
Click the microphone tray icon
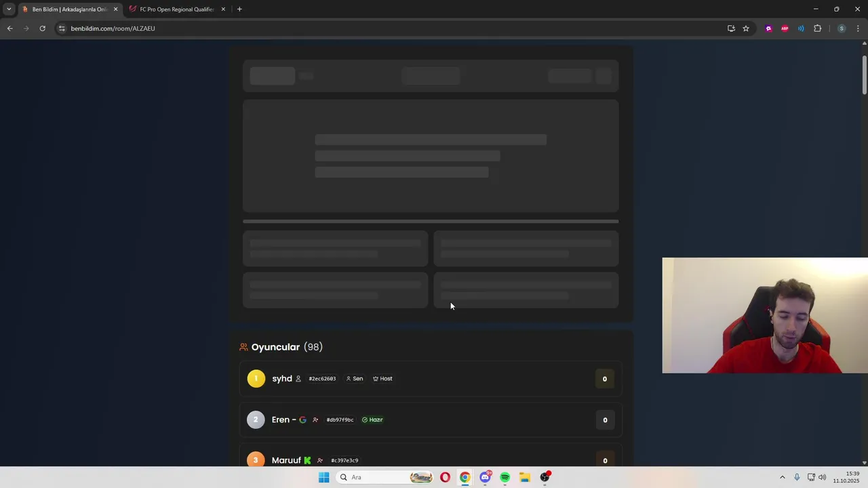[797, 477]
